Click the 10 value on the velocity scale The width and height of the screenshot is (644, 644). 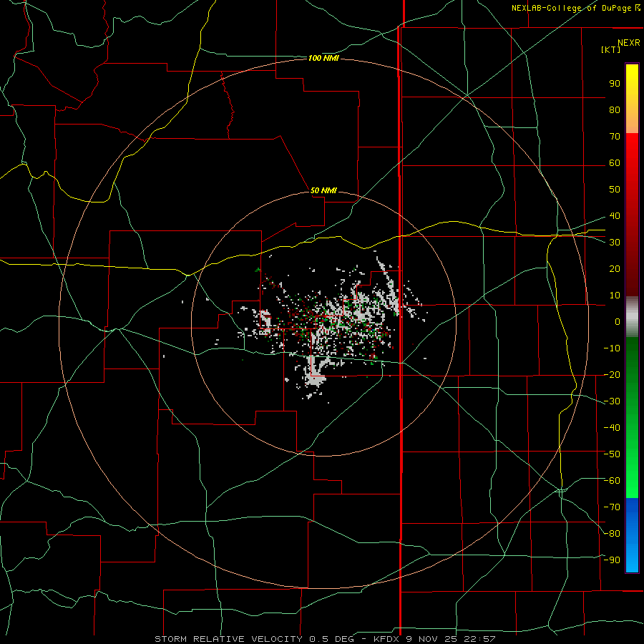pos(615,296)
